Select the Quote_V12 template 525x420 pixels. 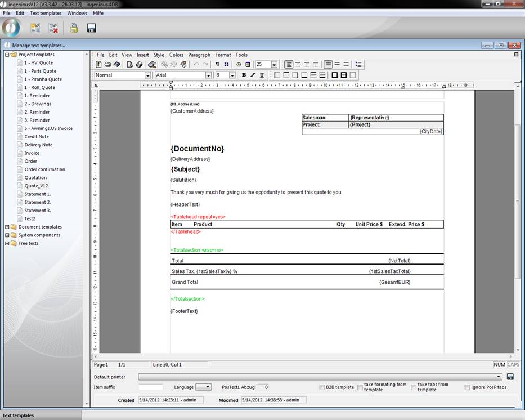tap(36, 186)
